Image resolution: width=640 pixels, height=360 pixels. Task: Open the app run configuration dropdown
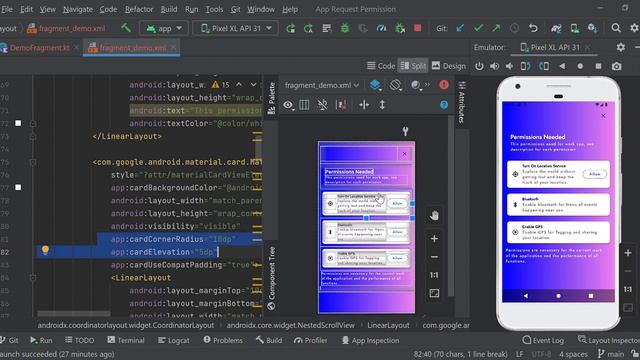point(164,28)
